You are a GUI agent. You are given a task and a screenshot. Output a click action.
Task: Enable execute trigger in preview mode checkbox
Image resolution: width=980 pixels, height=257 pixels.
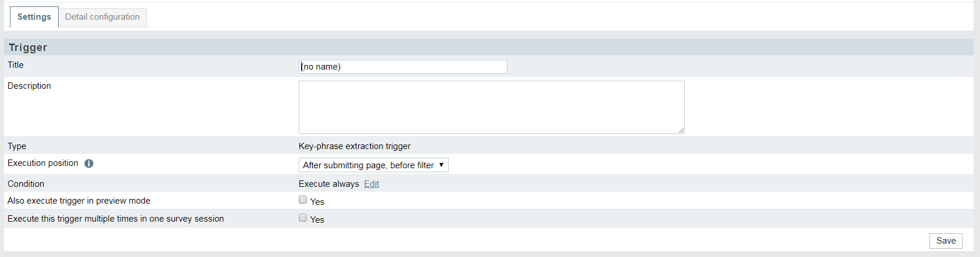coord(303,200)
